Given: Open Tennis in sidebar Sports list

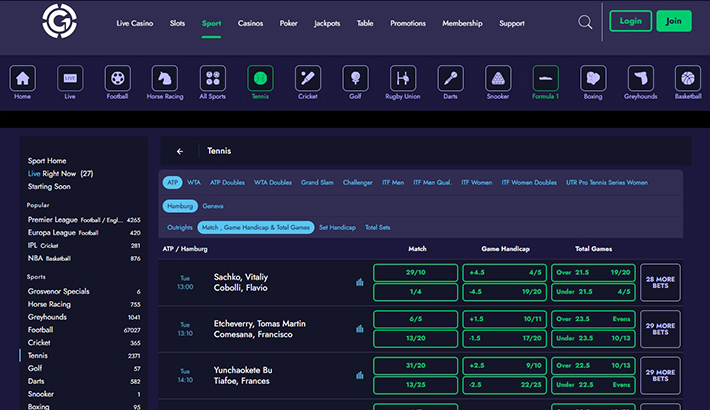Looking at the screenshot, I should pos(84,356).
